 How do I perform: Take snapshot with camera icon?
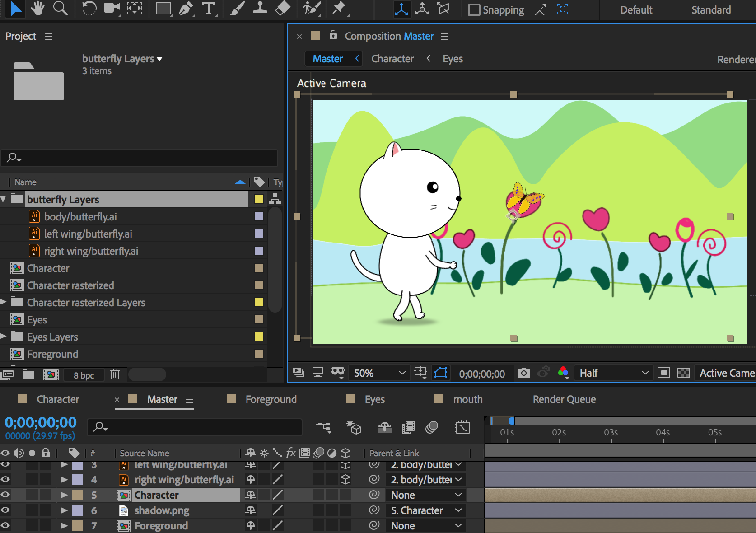point(523,373)
